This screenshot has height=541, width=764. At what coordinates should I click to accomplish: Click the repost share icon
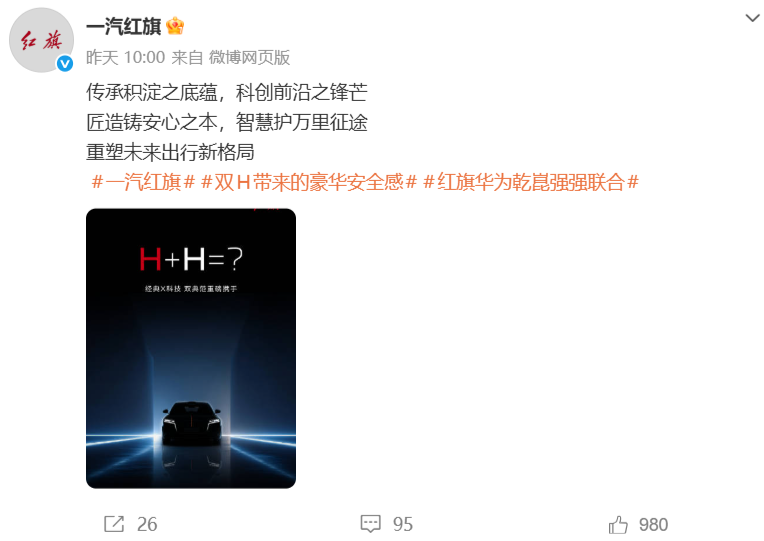click(x=114, y=524)
